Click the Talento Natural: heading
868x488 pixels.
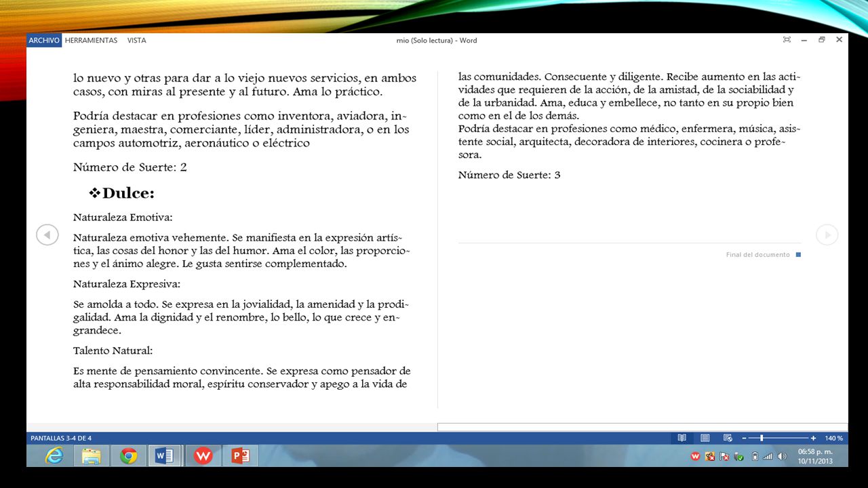pyautogui.click(x=113, y=350)
